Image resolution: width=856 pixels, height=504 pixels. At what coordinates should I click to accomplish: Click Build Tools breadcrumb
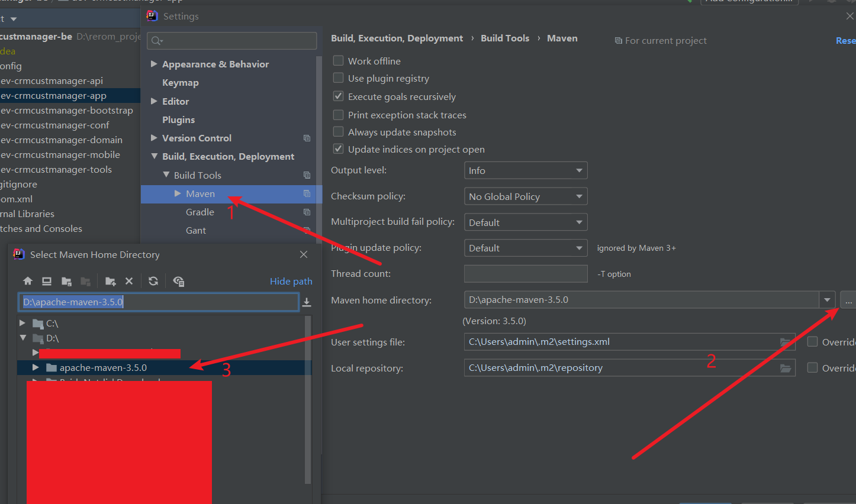505,38
